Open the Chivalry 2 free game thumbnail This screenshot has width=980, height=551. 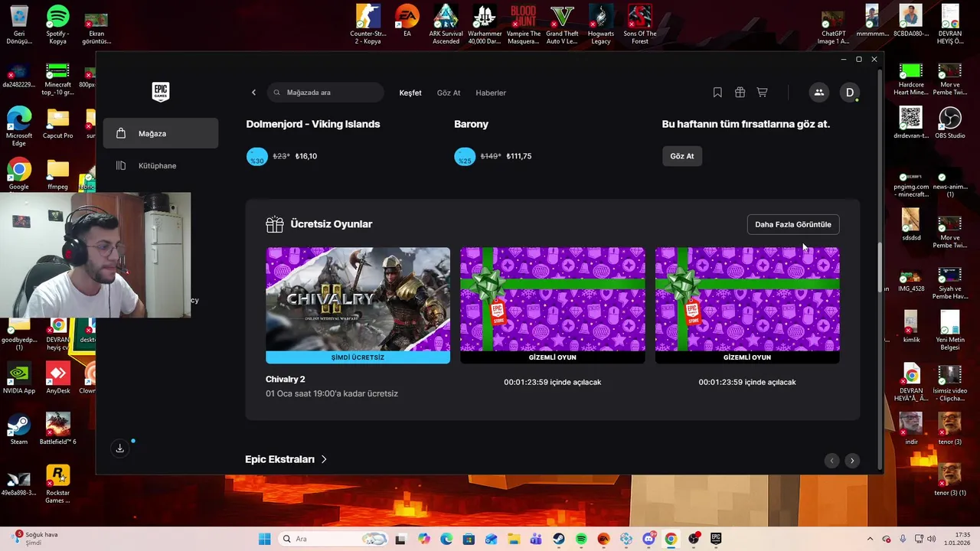pos(358,299)
